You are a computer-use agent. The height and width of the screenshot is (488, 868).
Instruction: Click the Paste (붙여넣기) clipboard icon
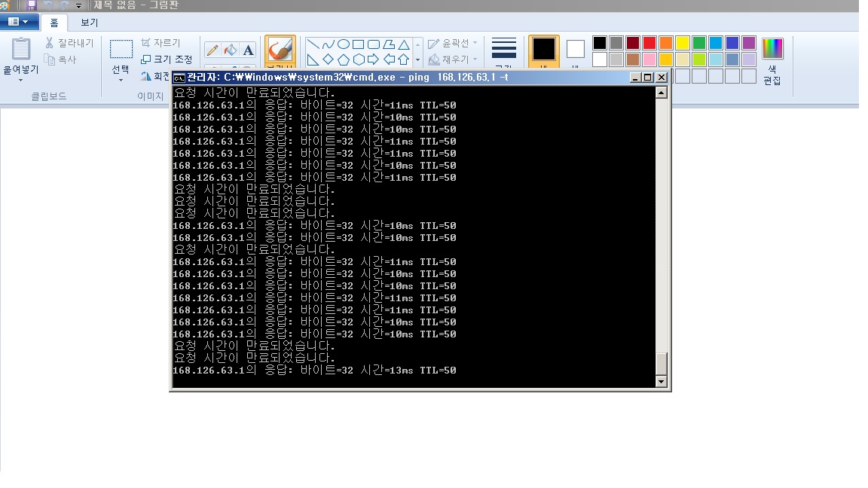[21, 49]
